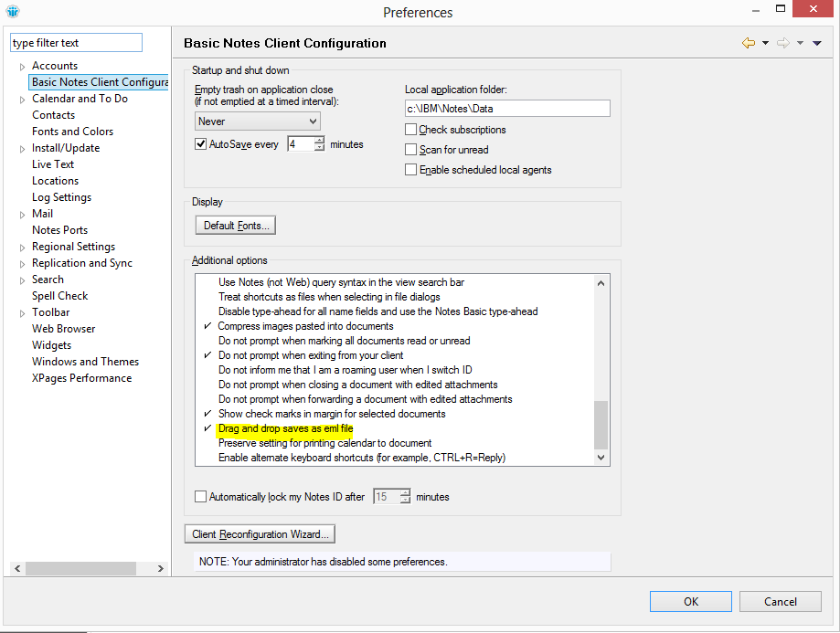Screen dimensions: 840x633
Task: Click the Notes app icon in title bar
Action: [x=13, y=11]
